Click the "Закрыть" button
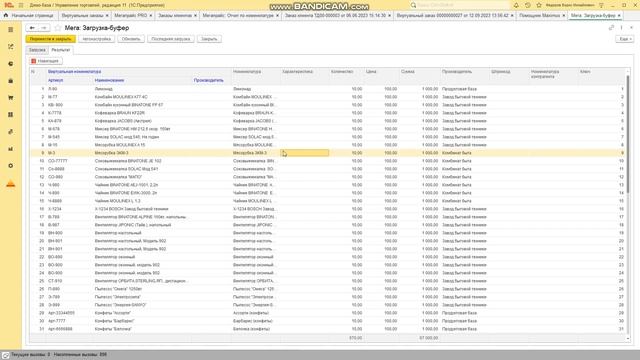 pyautogui.click(x=209, y=39)
